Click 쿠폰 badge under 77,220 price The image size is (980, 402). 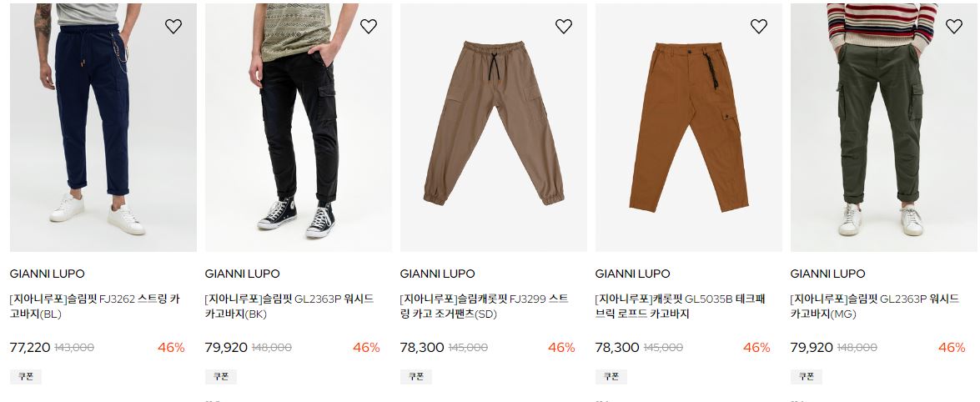click(x=26, y=376)
